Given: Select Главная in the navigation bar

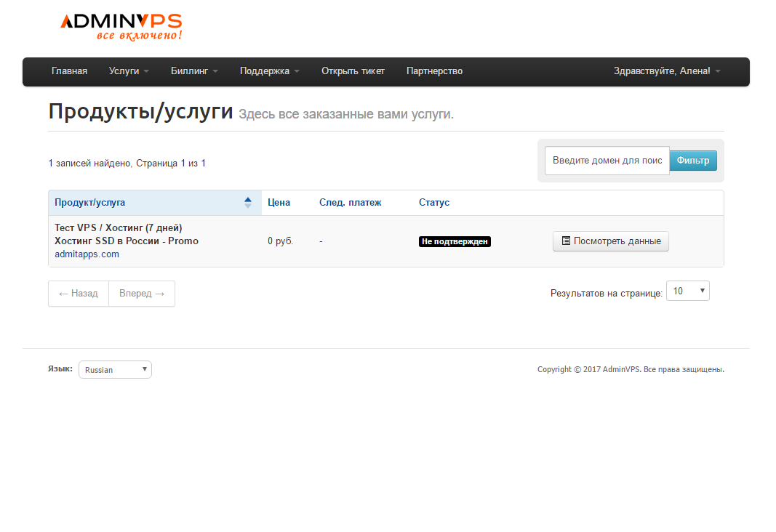Looking at the screenshot, I should [69, 71].
